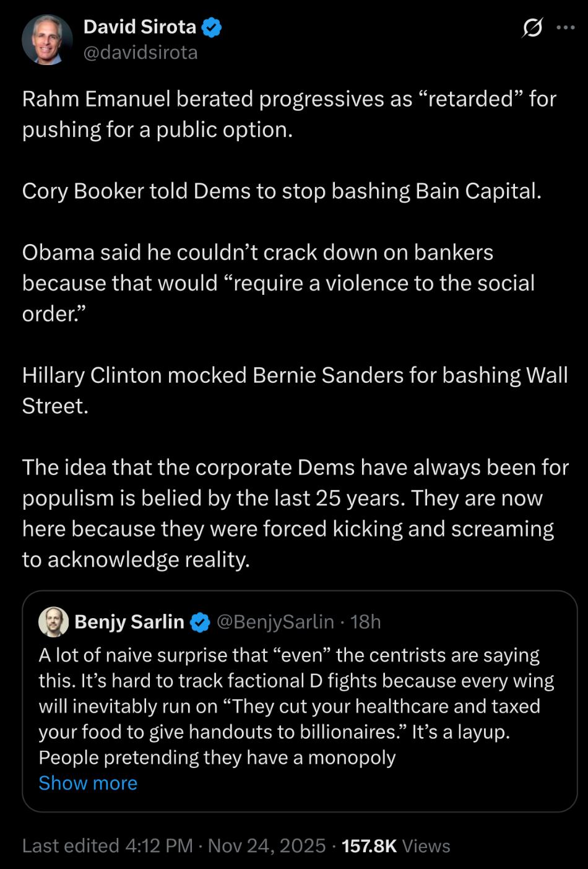This screenshot has width=588, height=869.
Task: View edit history via Last edited
Action: click(70, 845)
